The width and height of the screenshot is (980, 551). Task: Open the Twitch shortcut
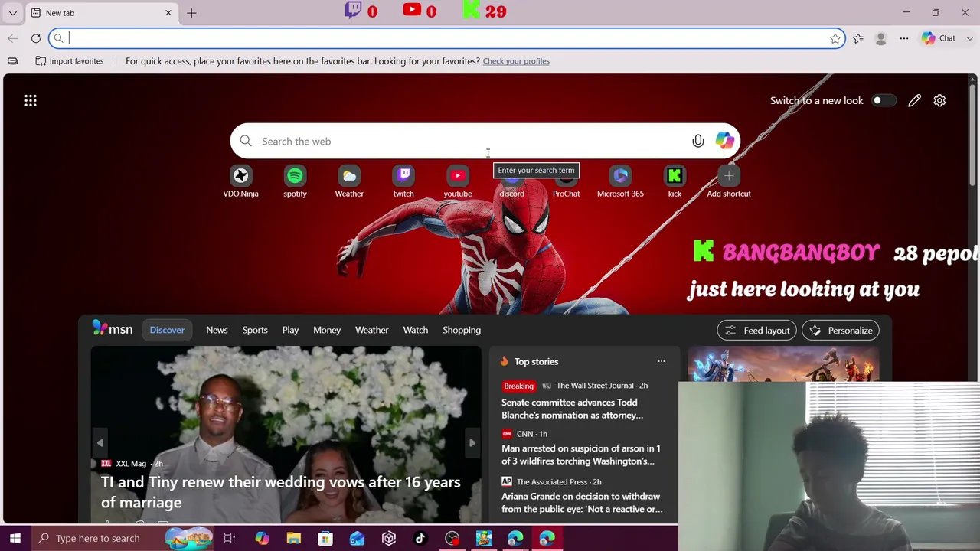(x=403, y=182)
